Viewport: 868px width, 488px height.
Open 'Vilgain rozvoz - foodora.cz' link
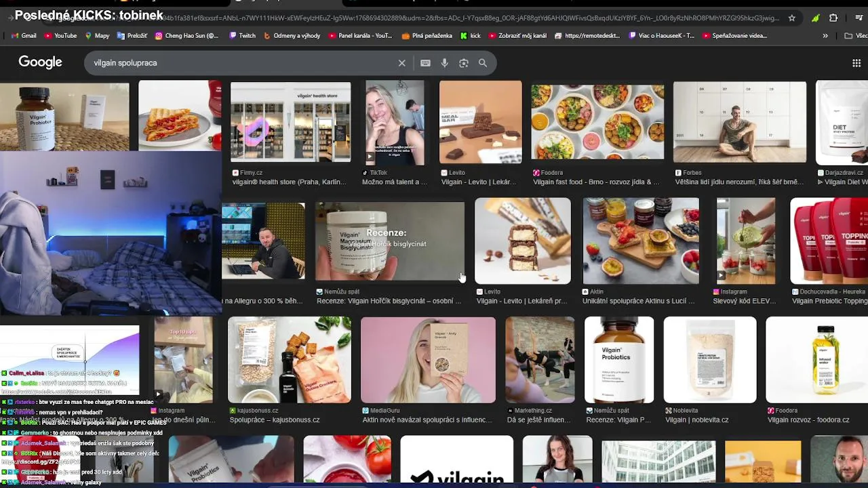point(808,420)
